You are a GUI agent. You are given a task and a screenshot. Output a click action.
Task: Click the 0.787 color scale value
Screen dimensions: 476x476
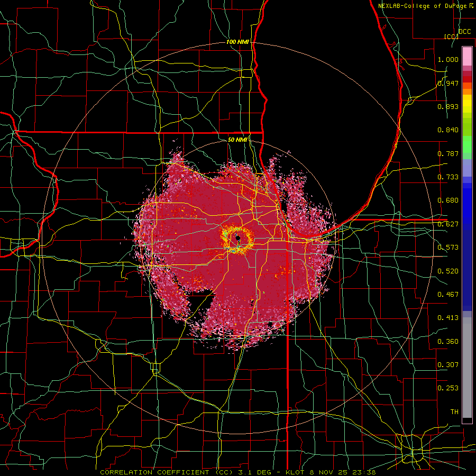448,153
